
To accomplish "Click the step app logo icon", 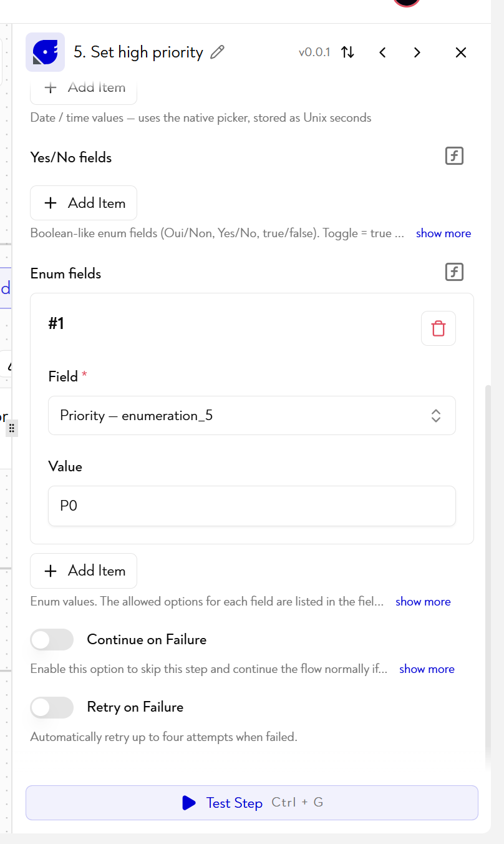I will [x=45, y=52].
